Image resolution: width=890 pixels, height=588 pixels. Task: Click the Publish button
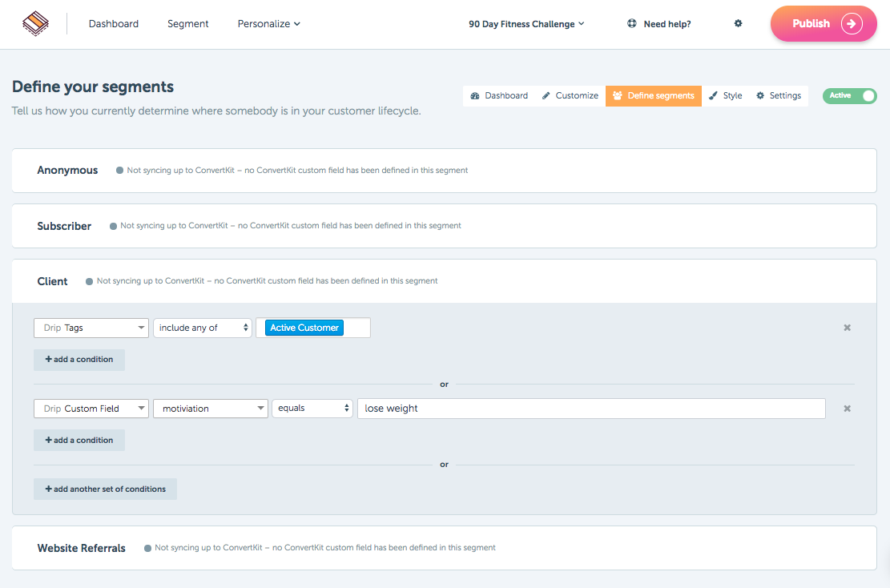[824, 24]
